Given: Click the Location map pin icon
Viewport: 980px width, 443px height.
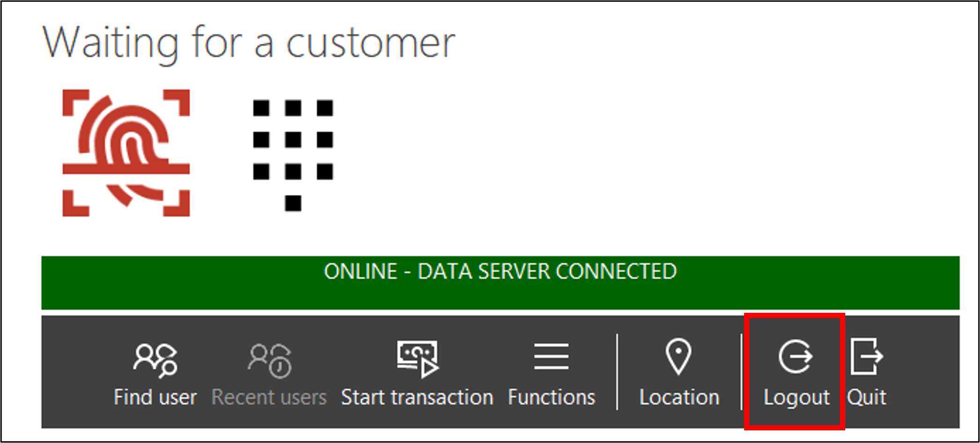Looking at the screenshot, I should coord(679,356).
